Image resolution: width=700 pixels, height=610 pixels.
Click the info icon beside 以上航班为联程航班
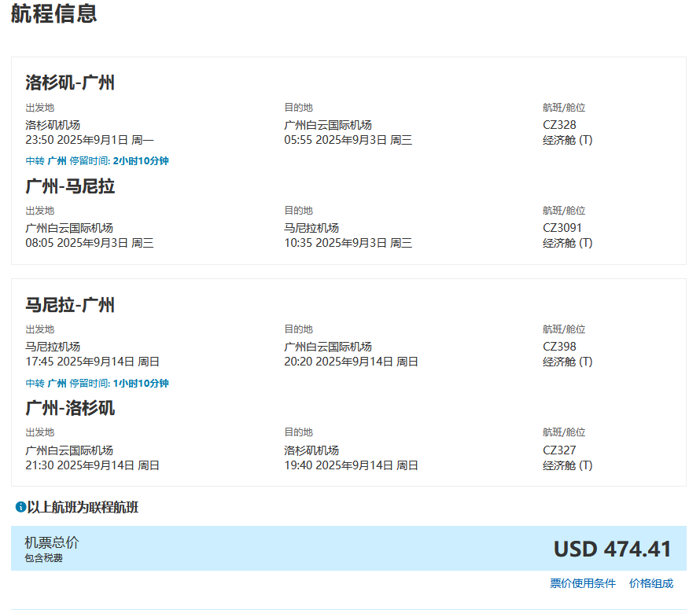(20, 508)
